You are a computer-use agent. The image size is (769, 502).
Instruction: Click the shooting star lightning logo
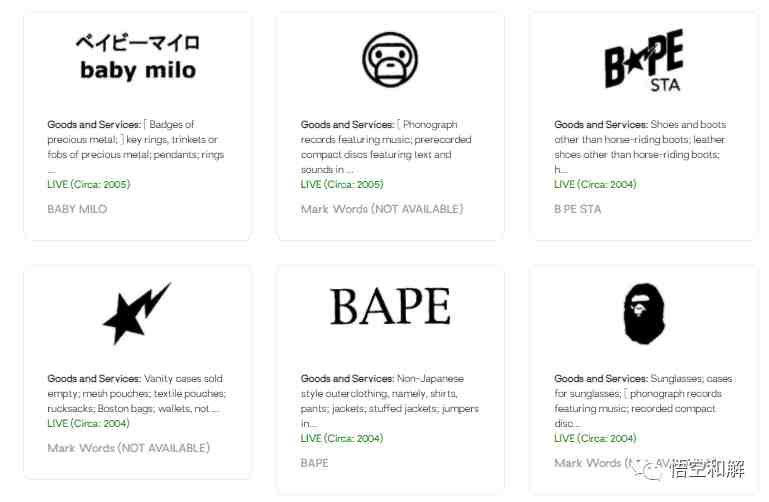(x=137, y=313)
